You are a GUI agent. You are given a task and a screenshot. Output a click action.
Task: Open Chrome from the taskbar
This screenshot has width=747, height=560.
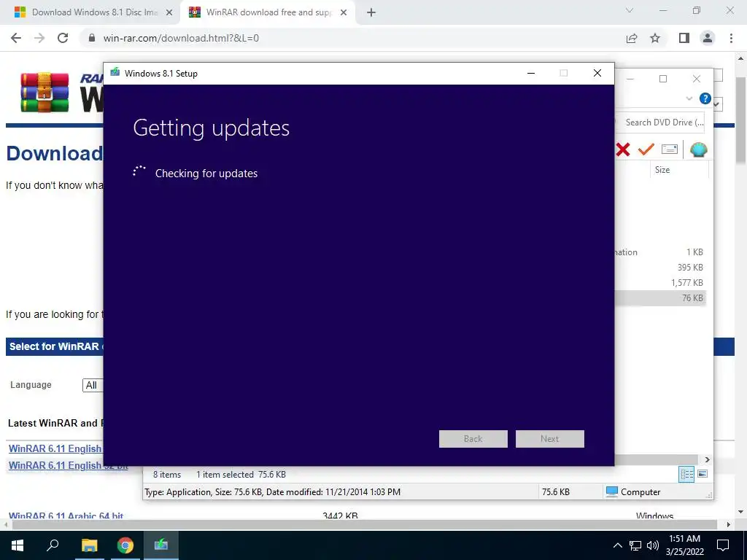coord(125,545)
